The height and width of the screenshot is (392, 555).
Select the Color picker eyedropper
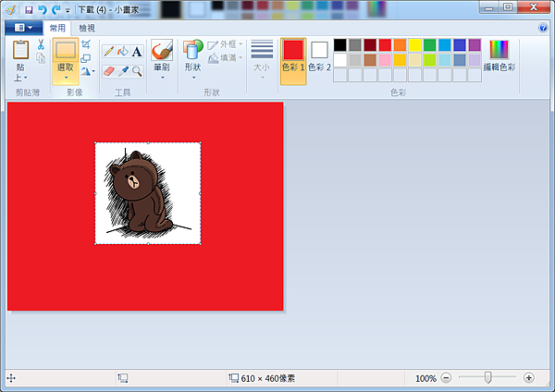coord(123,71)
